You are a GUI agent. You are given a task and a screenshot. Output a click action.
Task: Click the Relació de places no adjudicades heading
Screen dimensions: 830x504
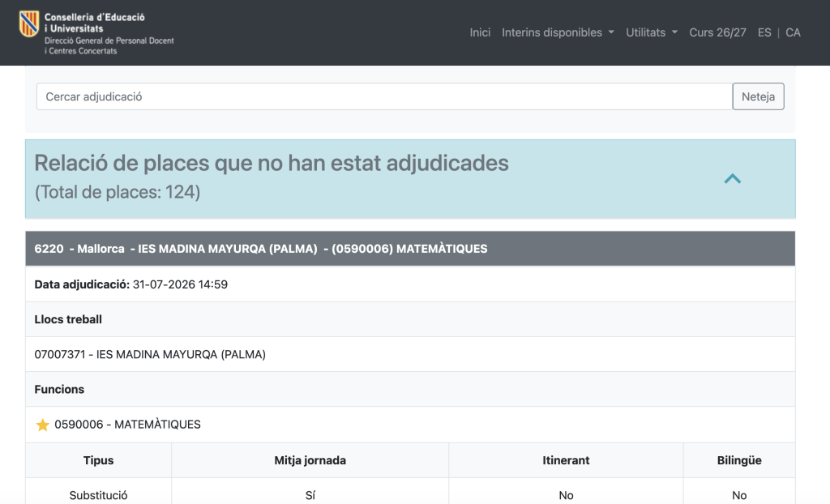pyautogui.click(x=272, y=163)
